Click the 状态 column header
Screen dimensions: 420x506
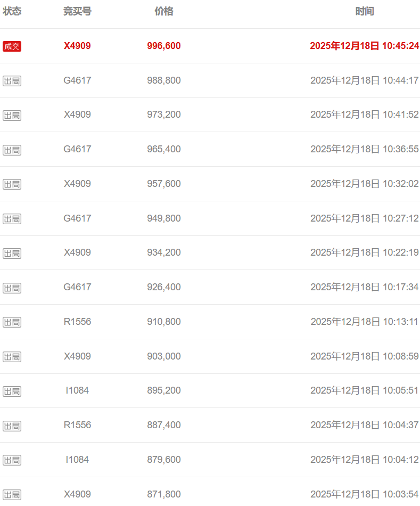point(12,11)
